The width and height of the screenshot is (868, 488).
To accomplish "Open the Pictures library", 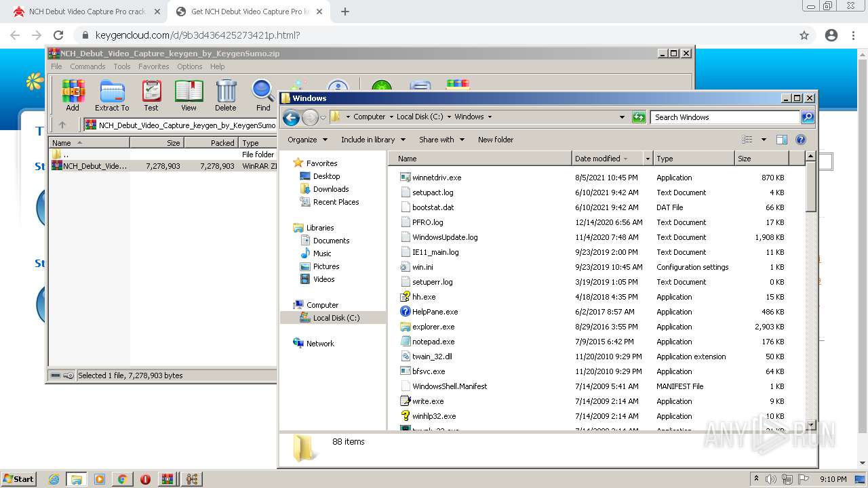I will pos(326,266).
